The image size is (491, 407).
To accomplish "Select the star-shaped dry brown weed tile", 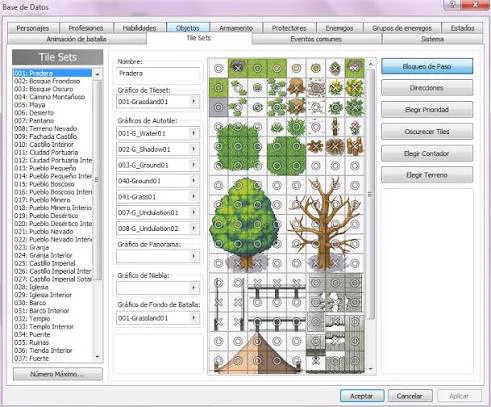I will (x=316, y=146).
